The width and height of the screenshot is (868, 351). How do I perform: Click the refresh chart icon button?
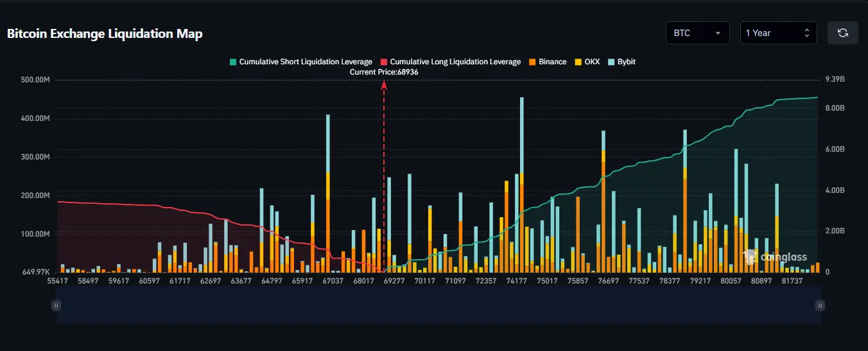[843, 33]
